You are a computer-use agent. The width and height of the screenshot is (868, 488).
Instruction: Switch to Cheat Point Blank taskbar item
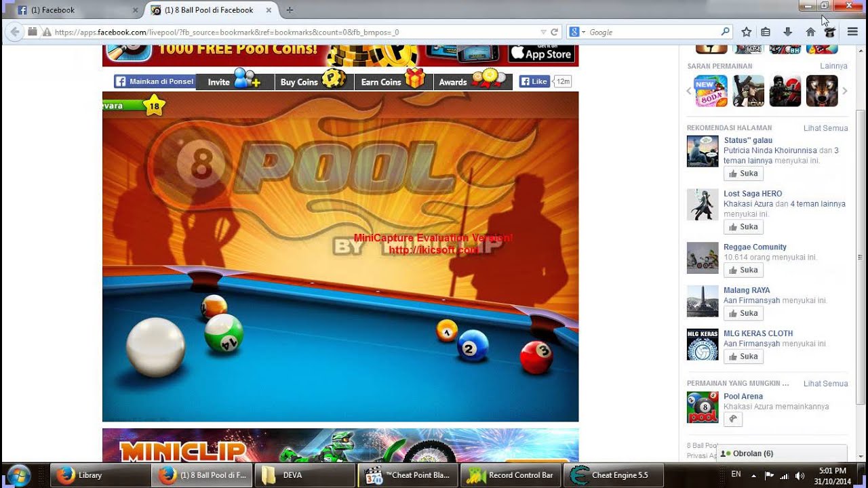(408, 475)
